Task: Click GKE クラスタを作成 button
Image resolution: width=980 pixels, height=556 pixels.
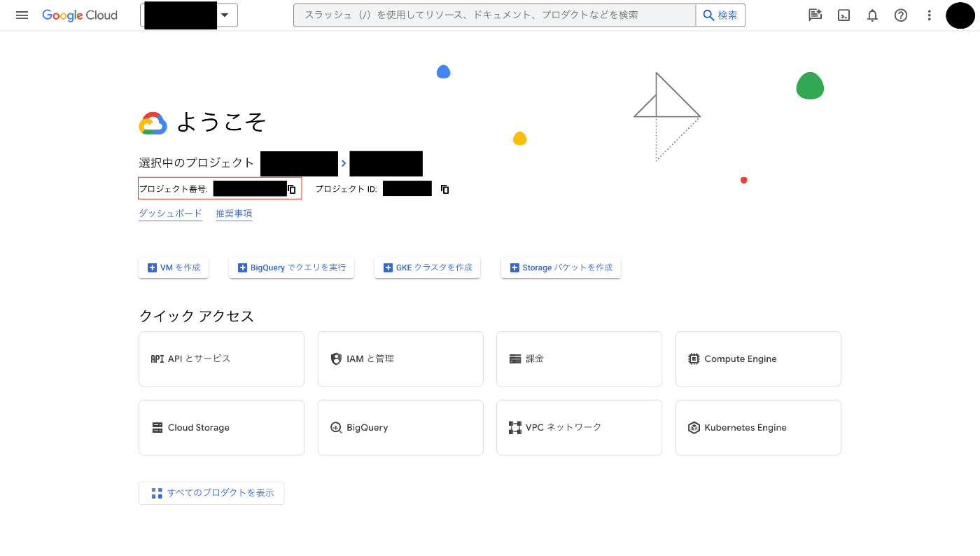Action: click(x=427, y=267)
